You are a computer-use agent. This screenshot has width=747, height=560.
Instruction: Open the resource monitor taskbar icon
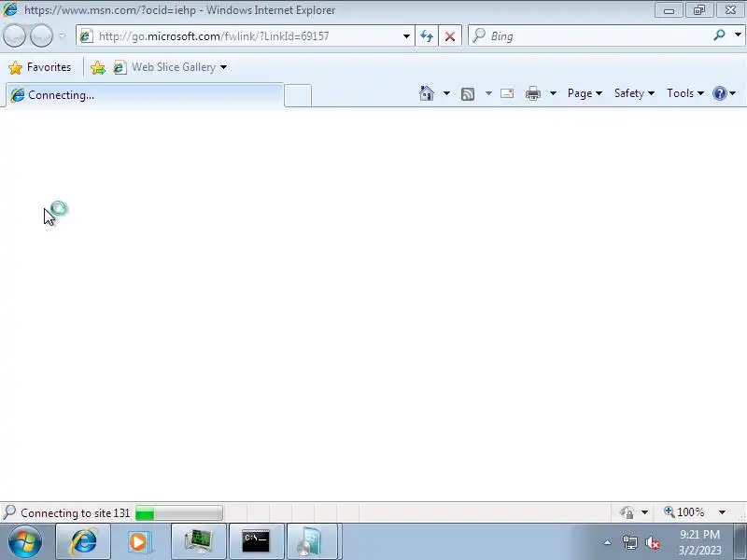(198, 541)
